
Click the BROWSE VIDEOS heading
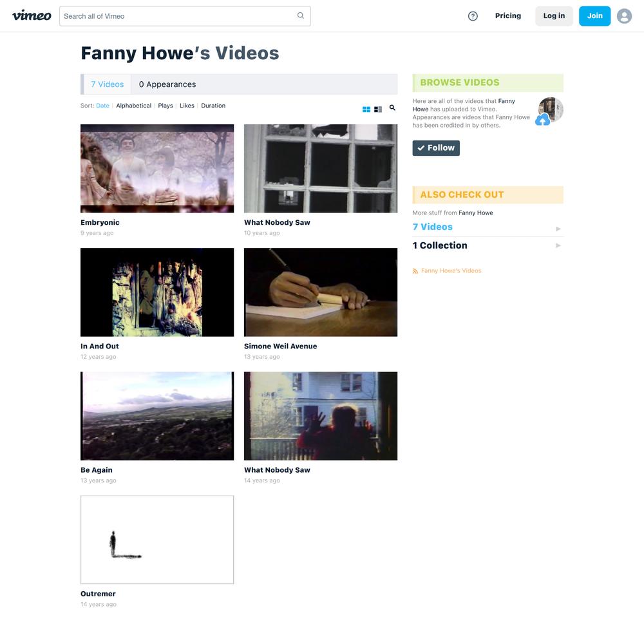[x=460, y=82]
